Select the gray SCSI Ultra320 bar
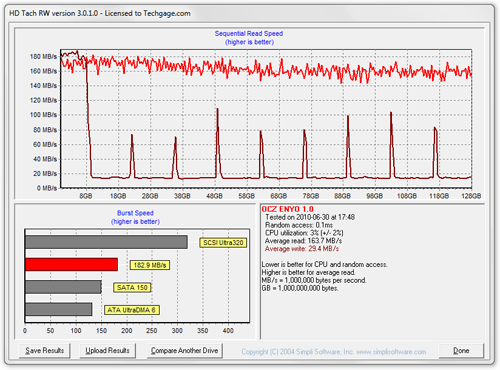 coord(106,242)
